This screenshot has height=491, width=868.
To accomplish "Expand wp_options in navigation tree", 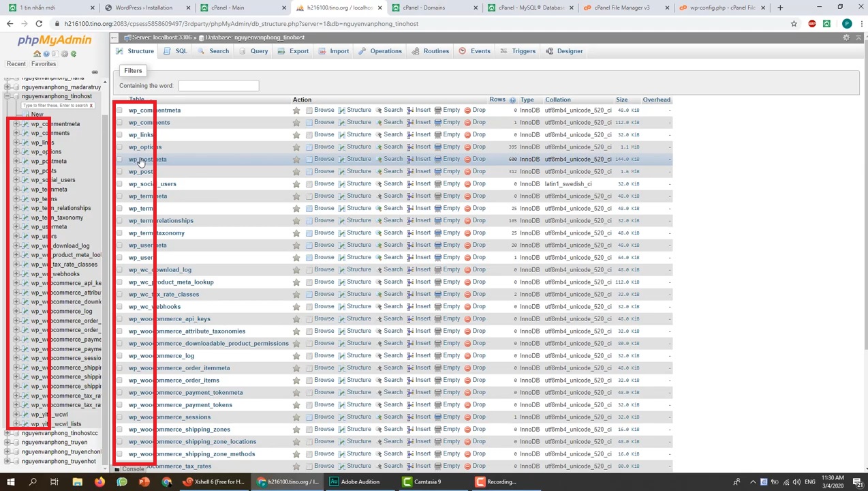I will [16, 152].
